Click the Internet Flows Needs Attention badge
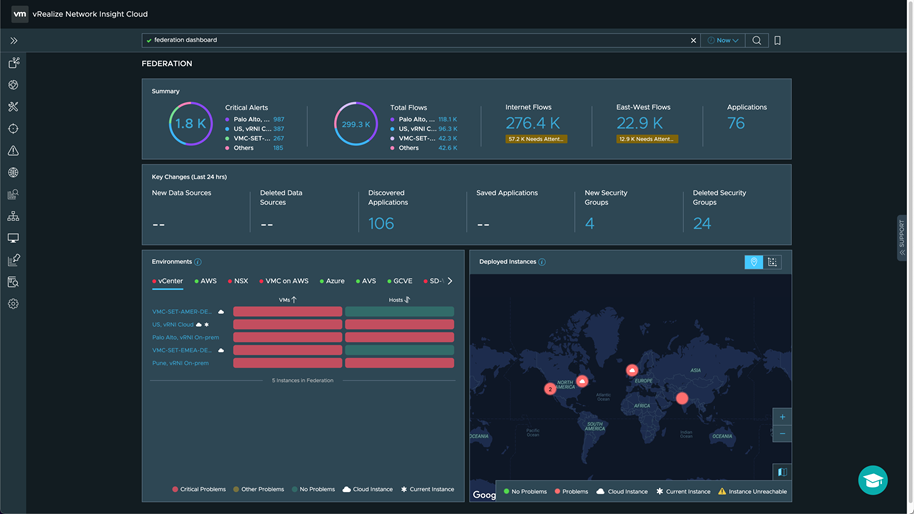 pyautogui.click(x=536, y=139)
